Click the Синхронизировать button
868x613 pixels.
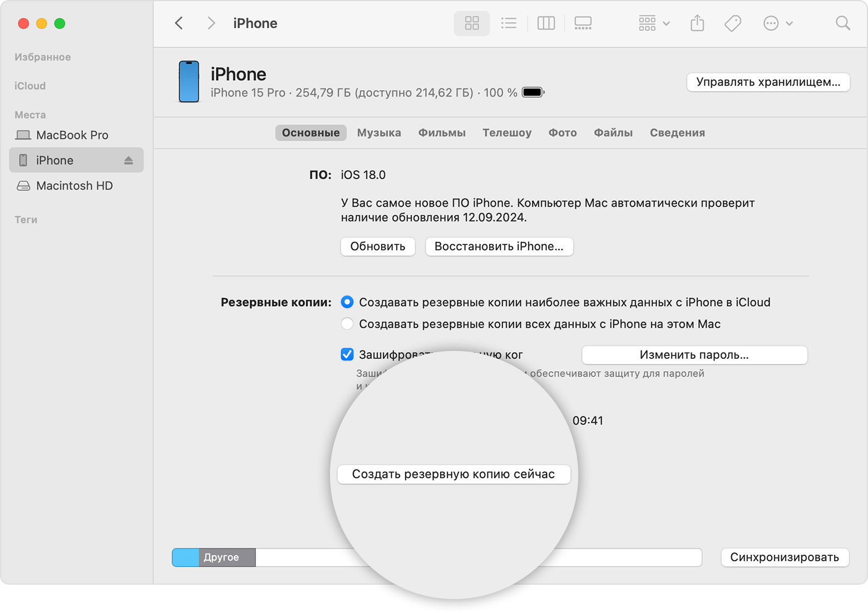[x=785, y=557]
